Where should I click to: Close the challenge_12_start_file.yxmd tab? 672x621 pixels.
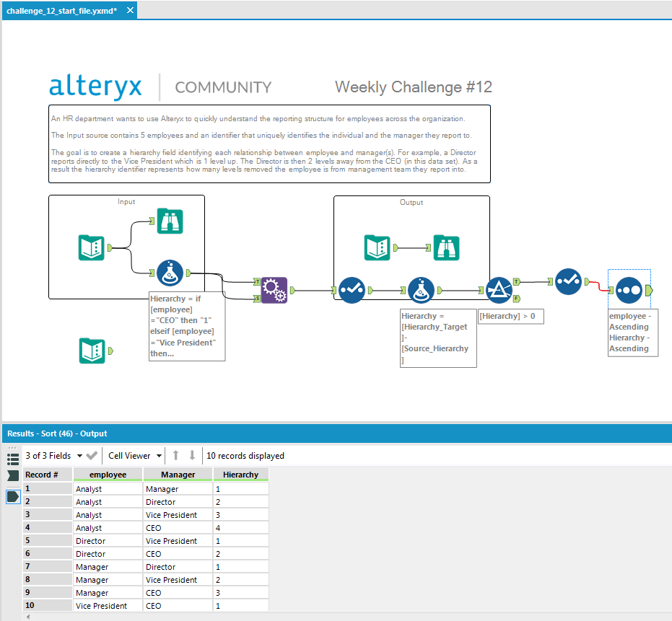coord(130,10)
